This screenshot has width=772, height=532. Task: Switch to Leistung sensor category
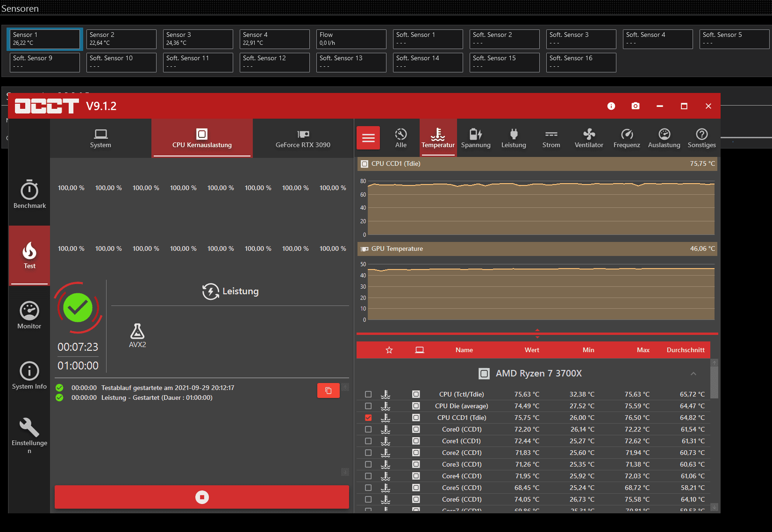pyautogui.click(x=514, y=138)
